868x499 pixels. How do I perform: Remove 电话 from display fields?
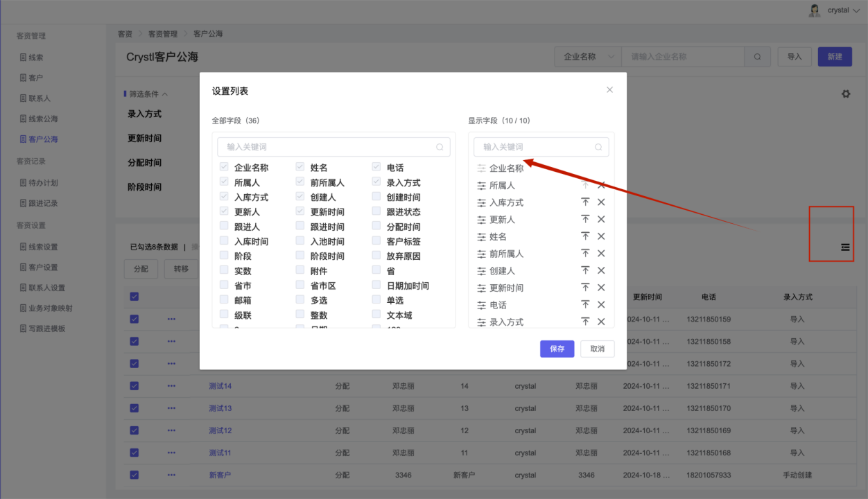[x=601, y=304]
